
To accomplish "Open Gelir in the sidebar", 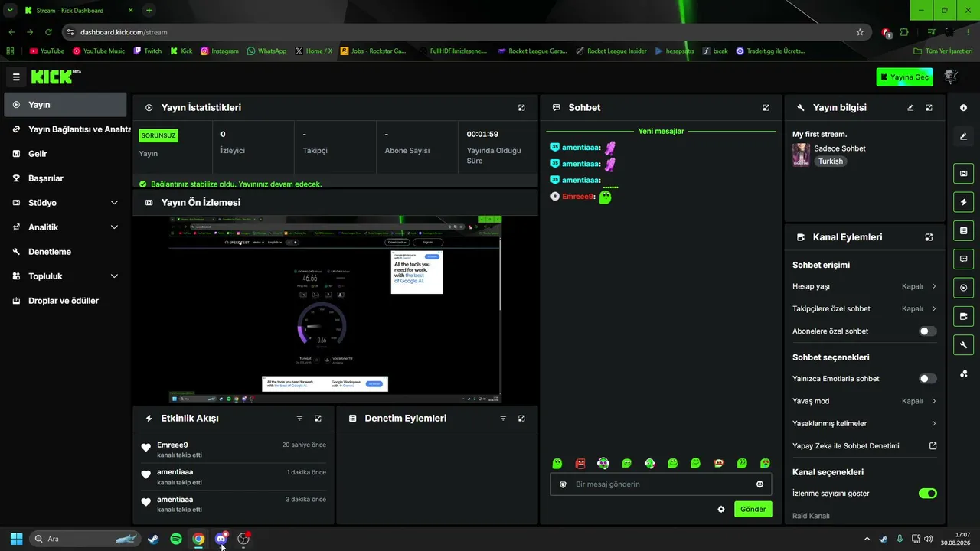I will 65,154.
